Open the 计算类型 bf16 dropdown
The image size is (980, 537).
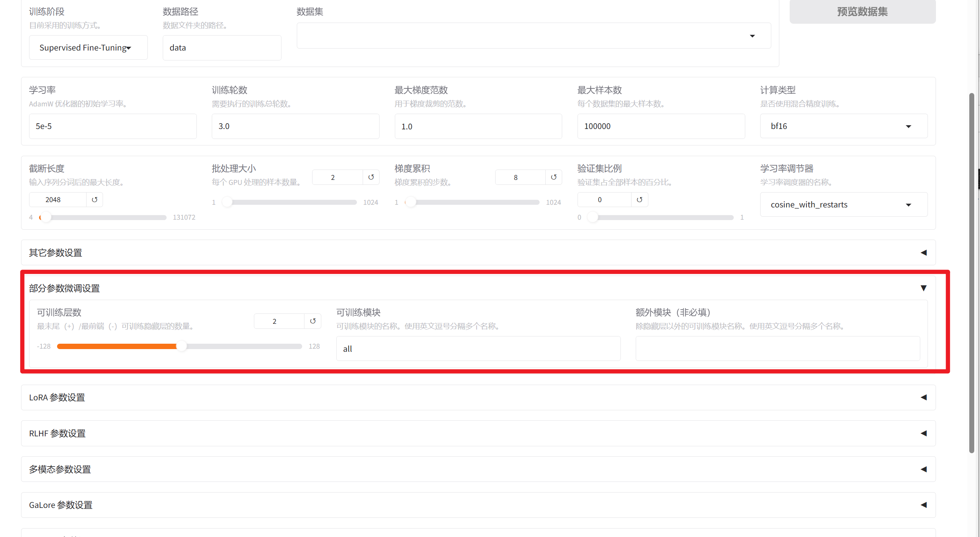click(909, 126)
